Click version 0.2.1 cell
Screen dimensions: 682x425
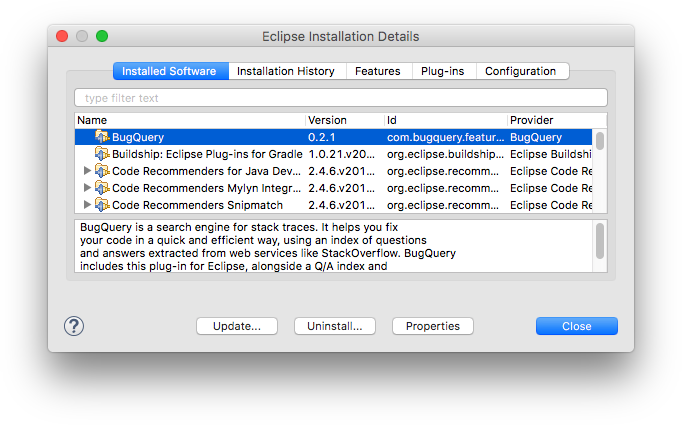[321, 137]
